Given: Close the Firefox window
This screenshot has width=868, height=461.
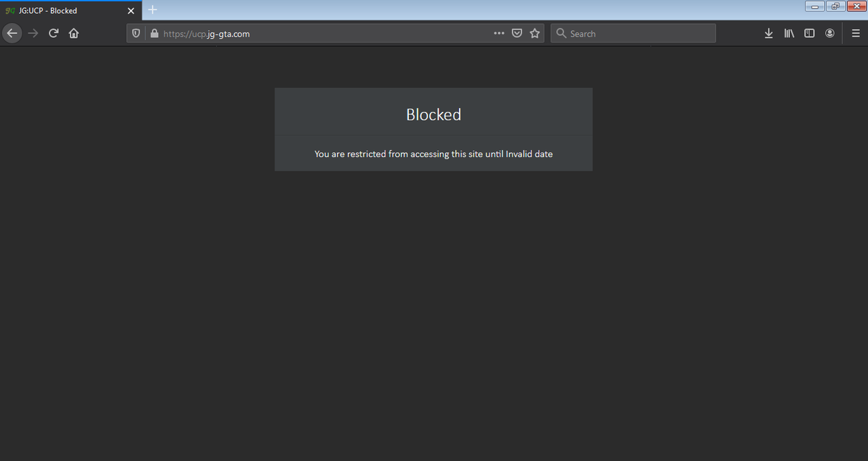Looking at the screenshot, I should 856,6.
